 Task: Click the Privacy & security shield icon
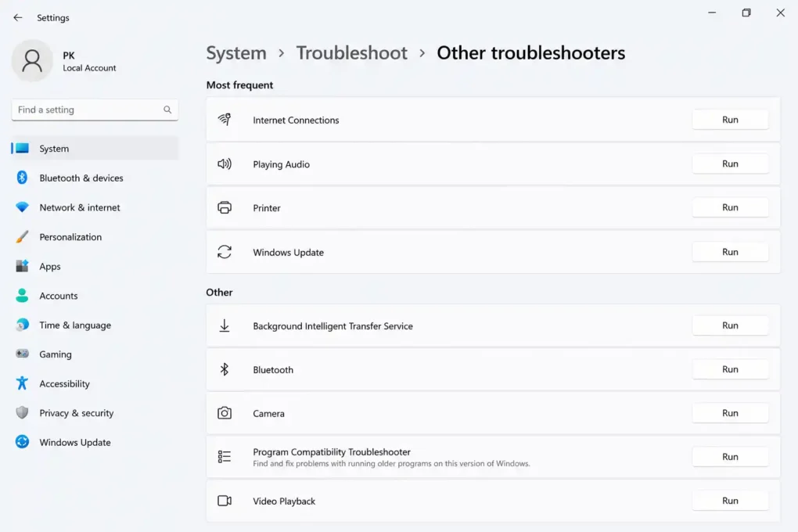22,412
